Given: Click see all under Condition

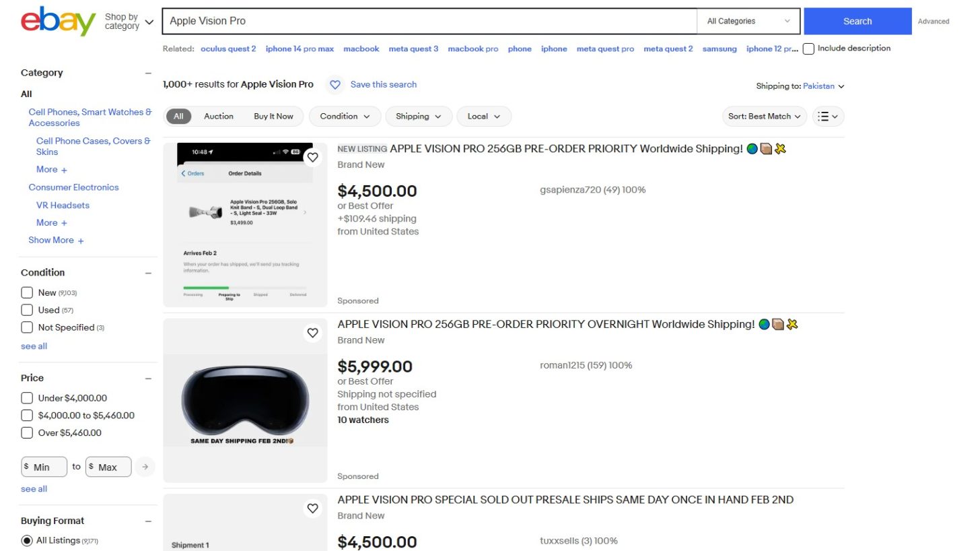Looking at the screenshot, I should pos(34,346).
